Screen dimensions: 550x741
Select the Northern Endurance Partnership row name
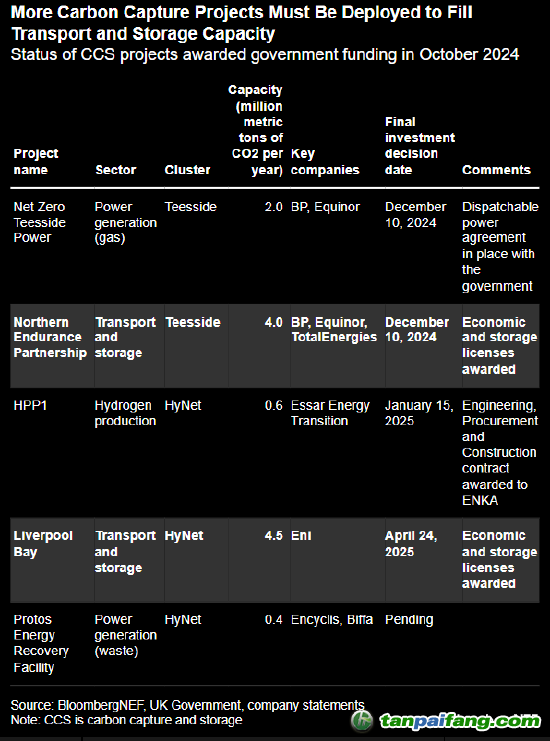click(x=50, y=337)
